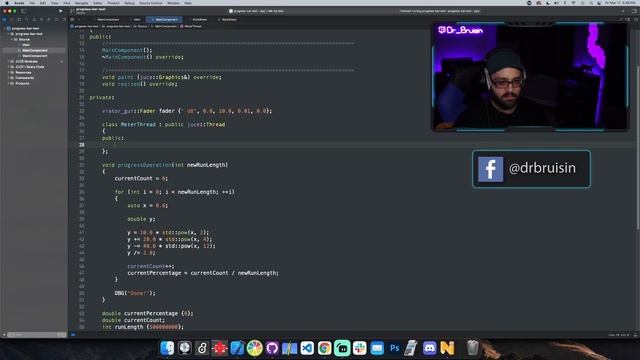
Task: Select the Main file in navigator
Action: 26,45
